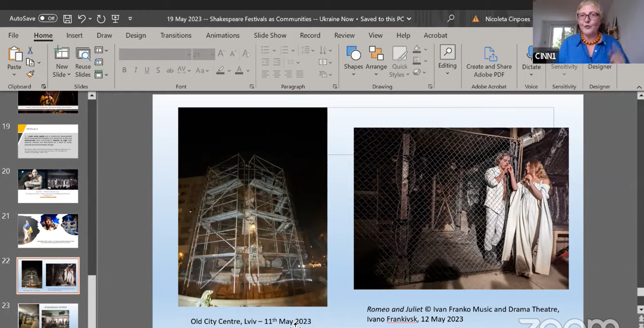The height and width of the screenshot is (328, 644).
Task: Click the Romeo and Juliet photo
Action: pos(461,208)
